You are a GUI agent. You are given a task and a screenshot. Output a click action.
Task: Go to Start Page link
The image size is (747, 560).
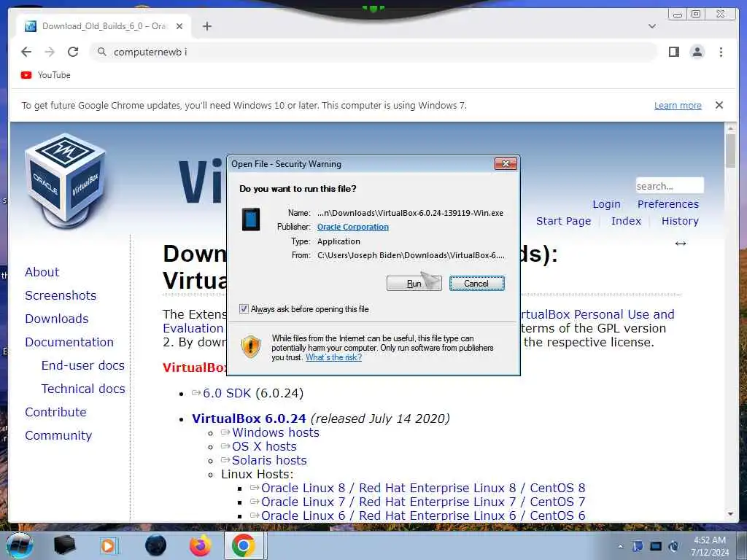563,221
